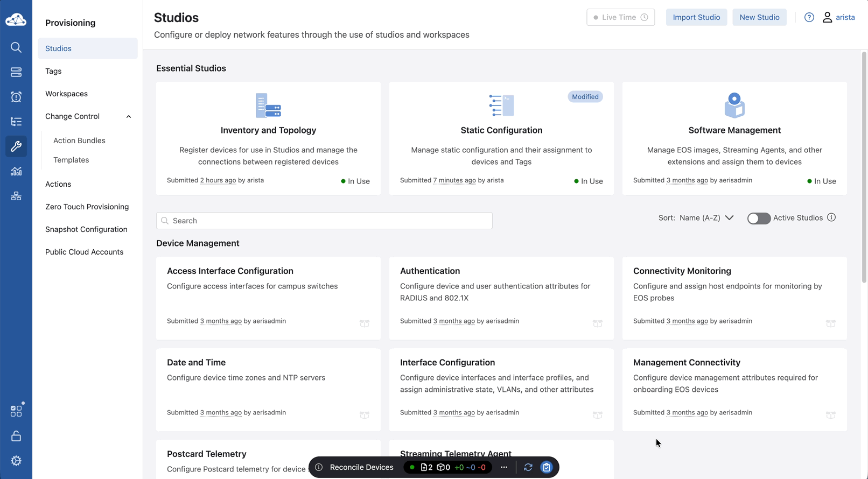Image resolution: width=868 pixels, height=479 pixels.
Task: Collapse the Change Control section
Action: click(129, 116)
